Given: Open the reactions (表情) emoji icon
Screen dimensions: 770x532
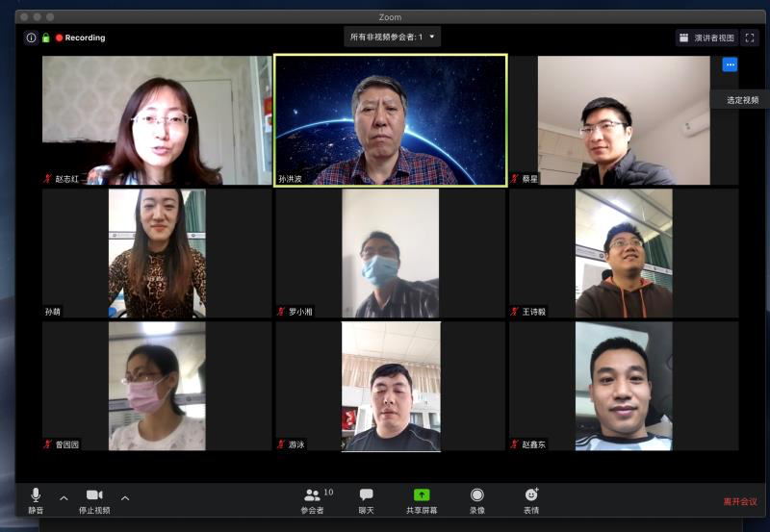Looking at the screenshot, I should click(531, 494).
